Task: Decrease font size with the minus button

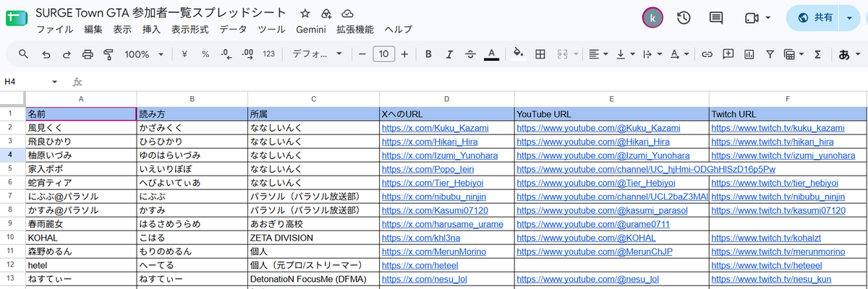Action: click(x=362, y=54)
